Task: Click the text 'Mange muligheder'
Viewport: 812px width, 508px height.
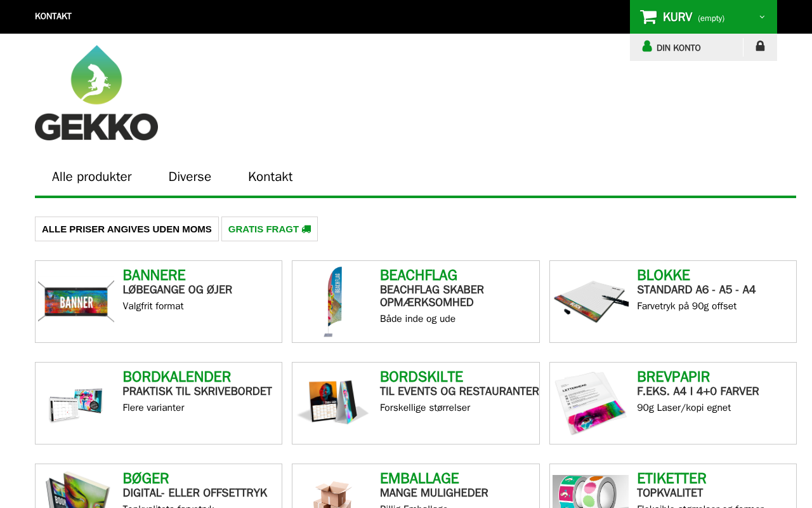Action: tap(434, 493)
